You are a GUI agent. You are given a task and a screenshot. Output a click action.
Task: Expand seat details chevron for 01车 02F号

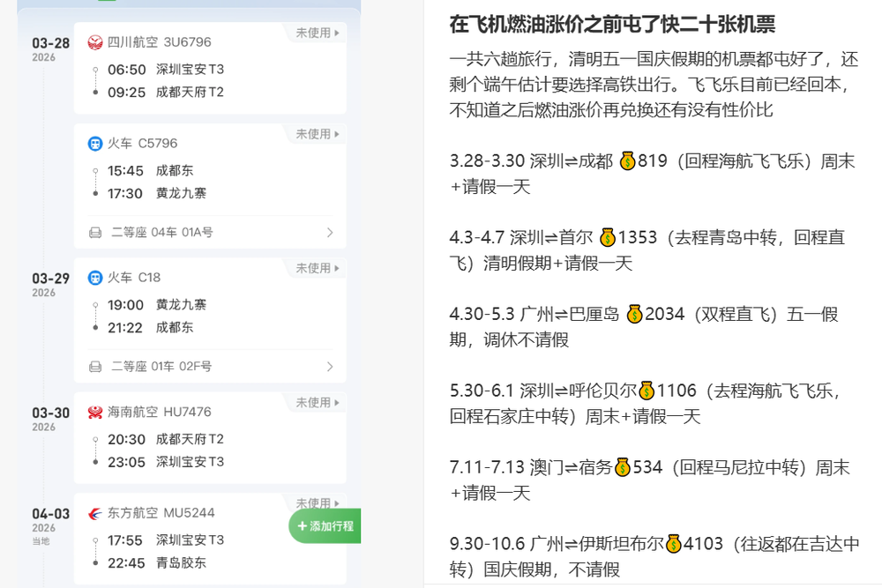click(x=330, y=367)
